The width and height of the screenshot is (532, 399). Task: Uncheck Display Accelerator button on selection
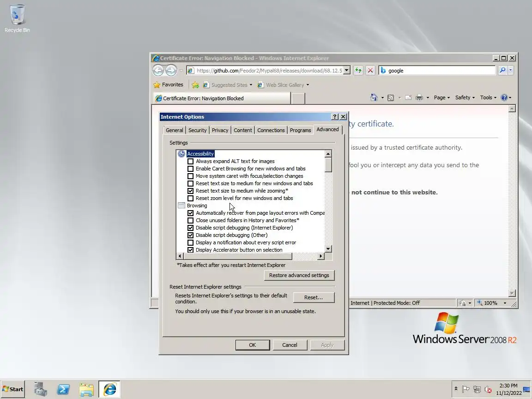pyautogui.click(x=190, y=250)
